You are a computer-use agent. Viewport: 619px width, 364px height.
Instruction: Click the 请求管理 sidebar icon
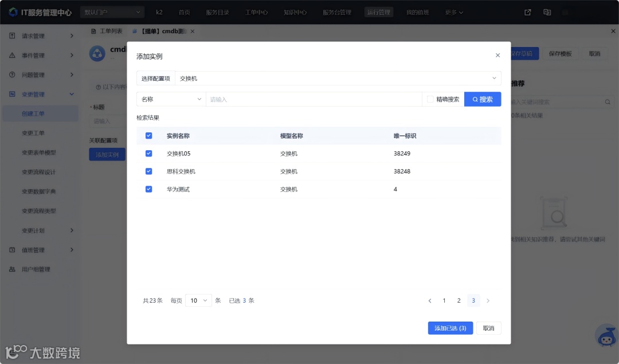tap(12, 36)
